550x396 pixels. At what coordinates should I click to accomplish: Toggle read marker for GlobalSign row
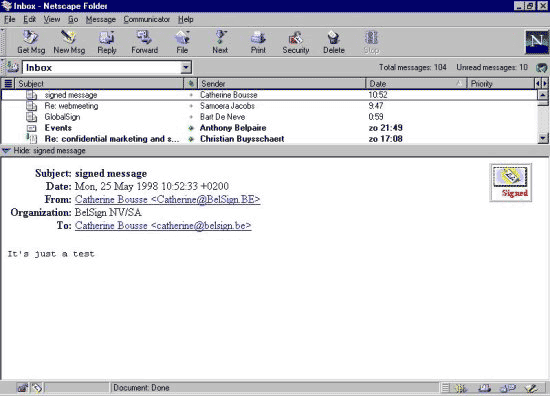[191, 117]
